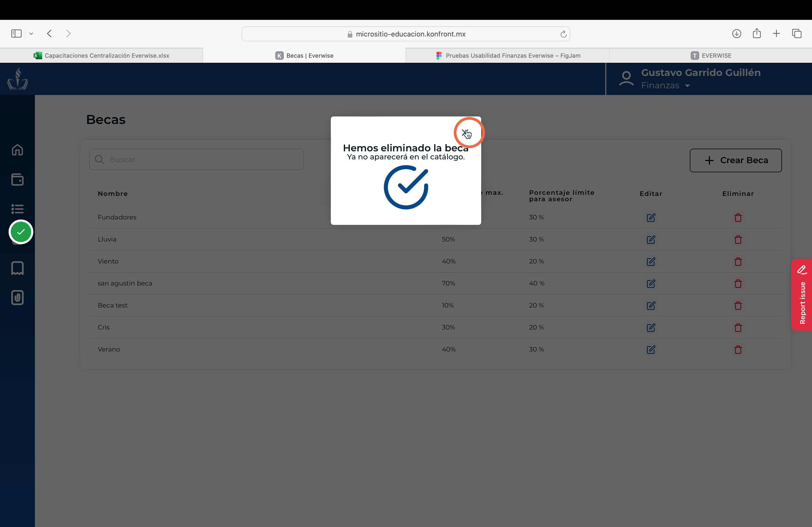The image size is (812, 527).
Task: Edit the san agustin beca row
Action: pyautogui.click(x=651, y=283)
